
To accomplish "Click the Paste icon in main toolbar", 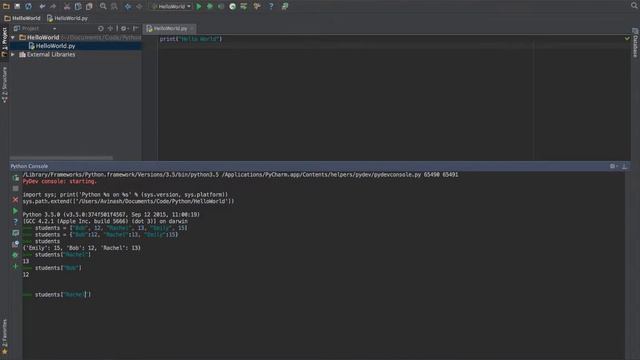I will click(89, 6).
